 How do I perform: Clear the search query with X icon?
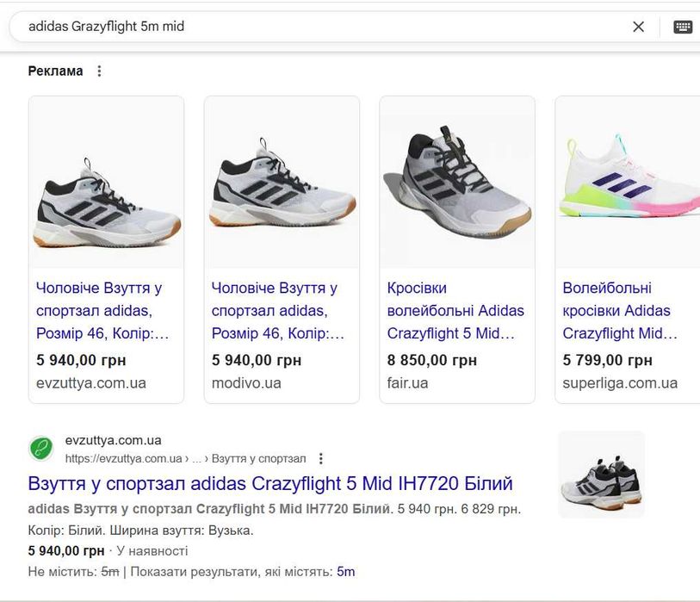[638, 27]
